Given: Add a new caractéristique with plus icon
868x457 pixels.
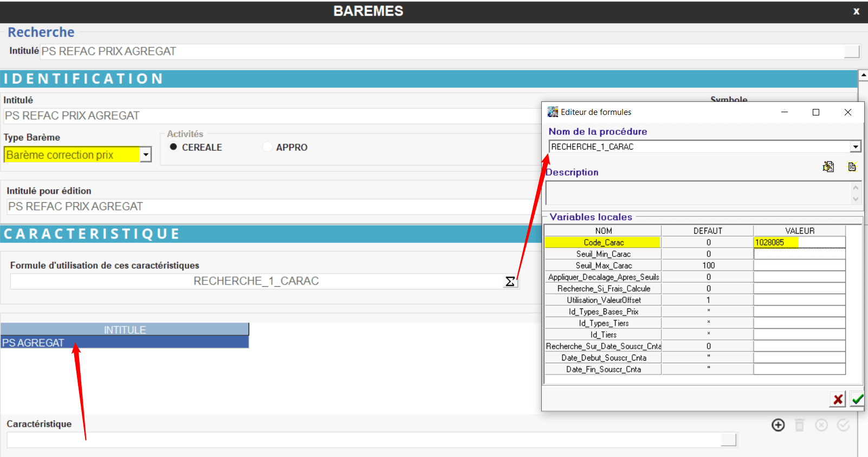Looking at the screenshot, I should 778,425.
